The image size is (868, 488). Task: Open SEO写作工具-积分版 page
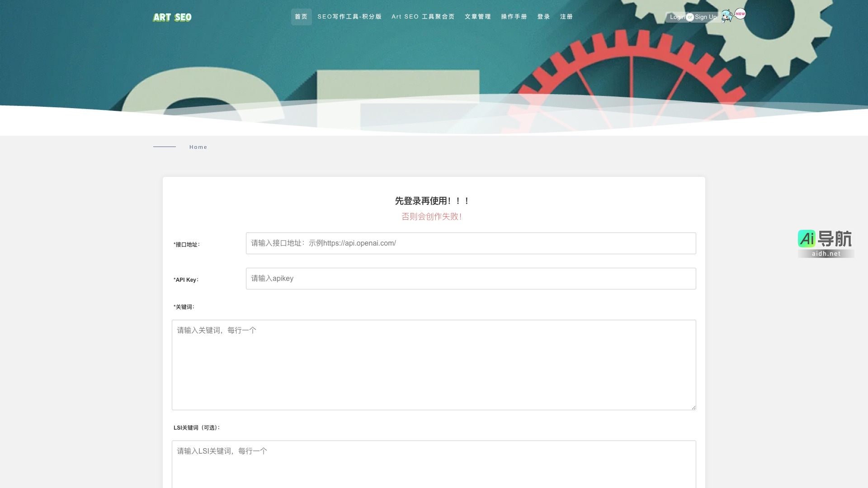pyautogui.click(x=350, y=16)
